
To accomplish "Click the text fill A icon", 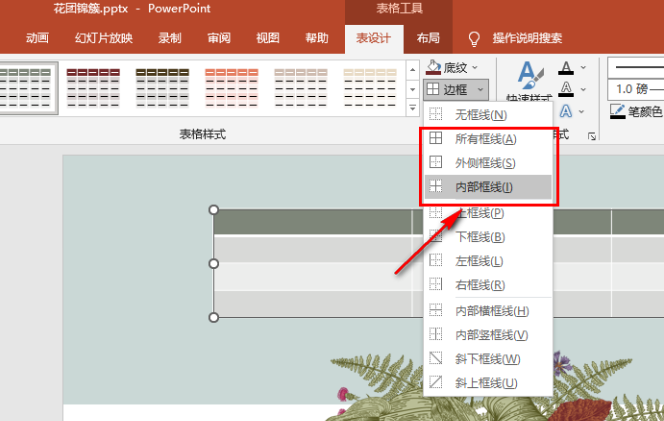I will coord(566,68).
